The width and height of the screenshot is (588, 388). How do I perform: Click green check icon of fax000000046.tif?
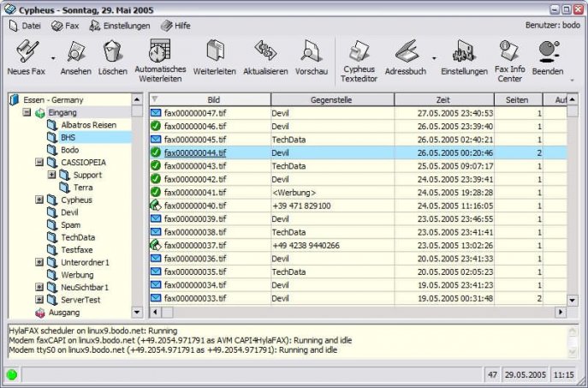(156, 126)
